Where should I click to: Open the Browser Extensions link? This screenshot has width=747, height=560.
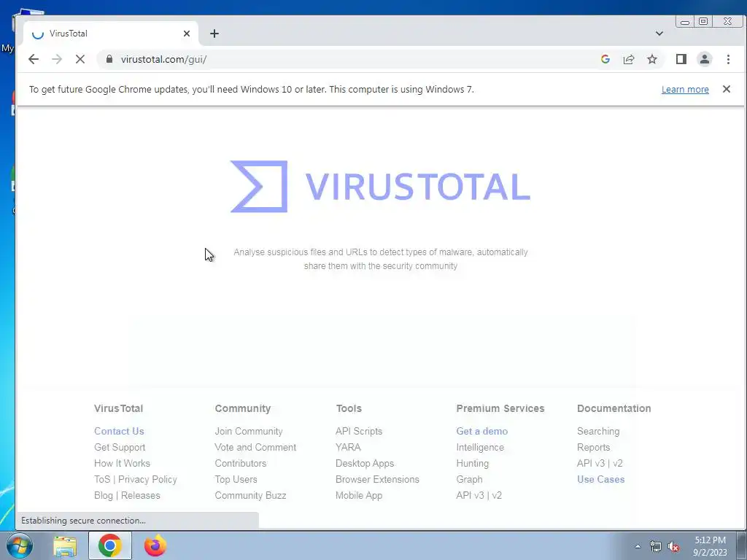pos(377,480)
